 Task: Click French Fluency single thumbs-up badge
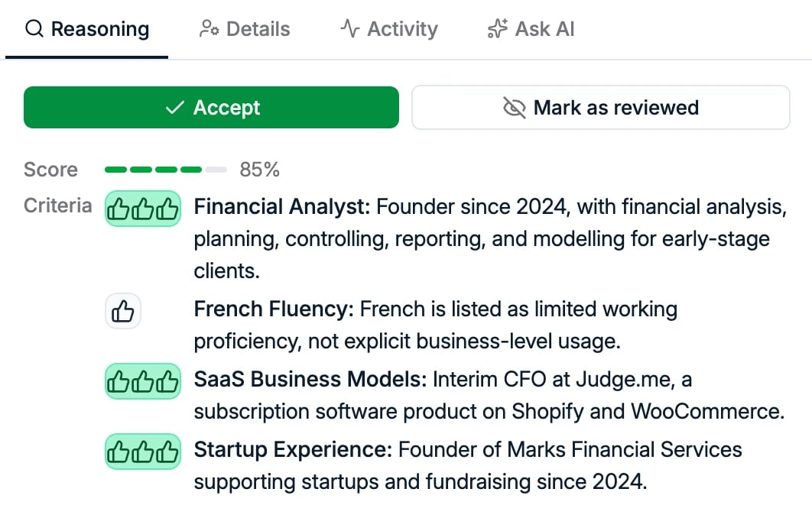123,311
